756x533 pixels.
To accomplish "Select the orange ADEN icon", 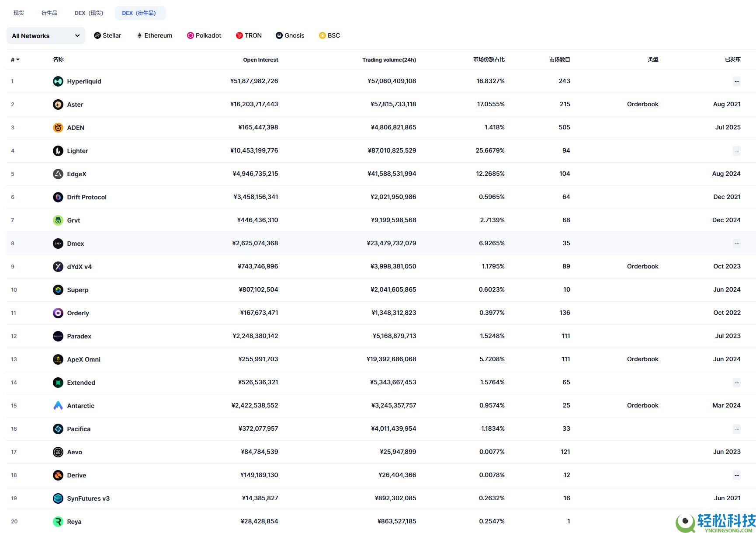I will coord(58,128).
